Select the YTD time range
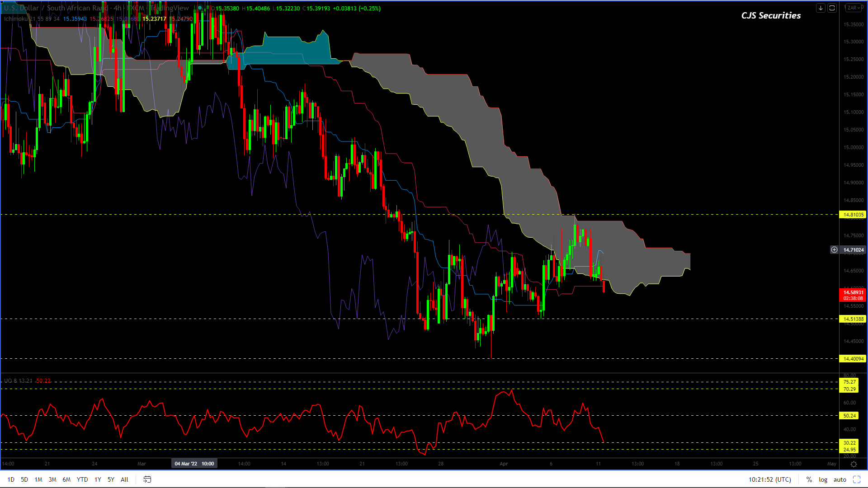Image resolution: width=868 pixels, height=488 pixels. (82, 479)
